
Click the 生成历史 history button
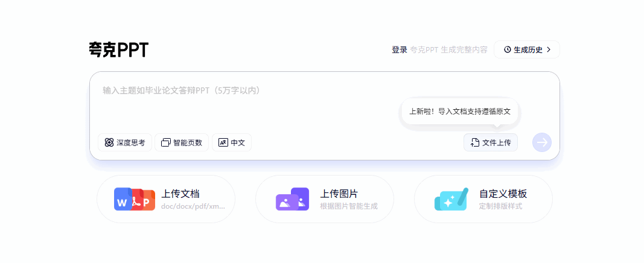point(526,49)
